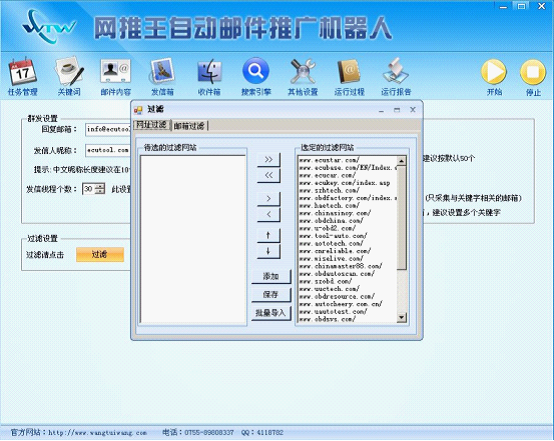Open the 邮件内容 mail content icon
554x441 pixels.
(x=115, y=71)
